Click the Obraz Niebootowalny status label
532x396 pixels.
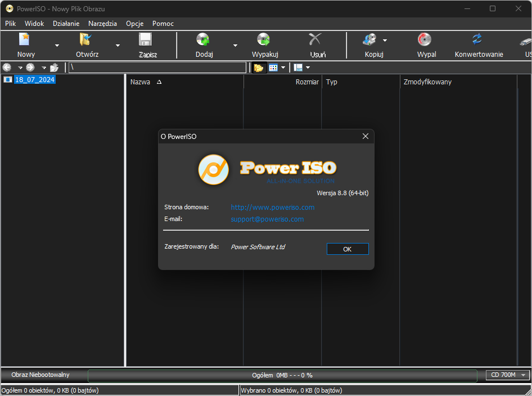(40, 375)
